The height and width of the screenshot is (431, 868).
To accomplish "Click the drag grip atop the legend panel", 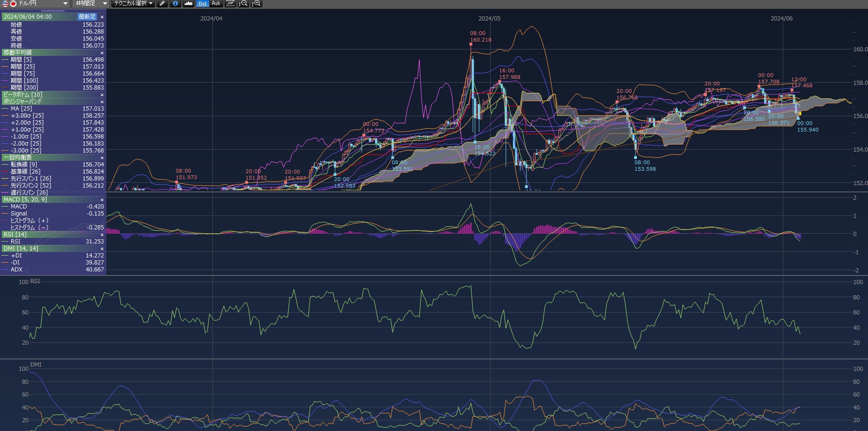I will 53,10.
